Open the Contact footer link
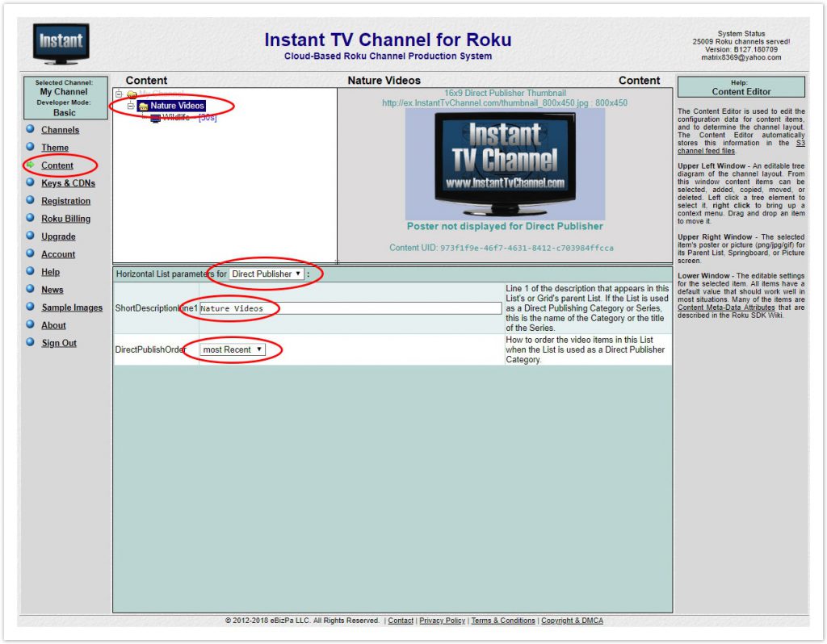This screenshot has width=827, height=644. tap(401, 621)
